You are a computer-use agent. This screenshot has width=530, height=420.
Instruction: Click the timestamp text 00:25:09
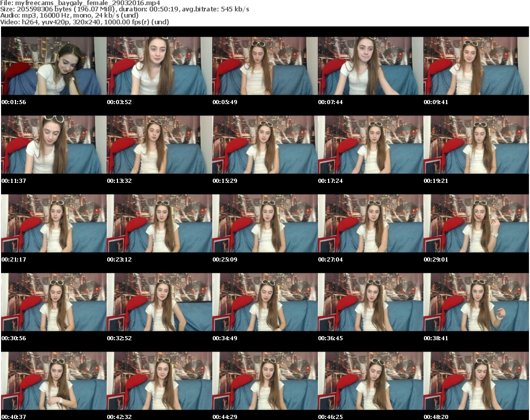(225, 259)
